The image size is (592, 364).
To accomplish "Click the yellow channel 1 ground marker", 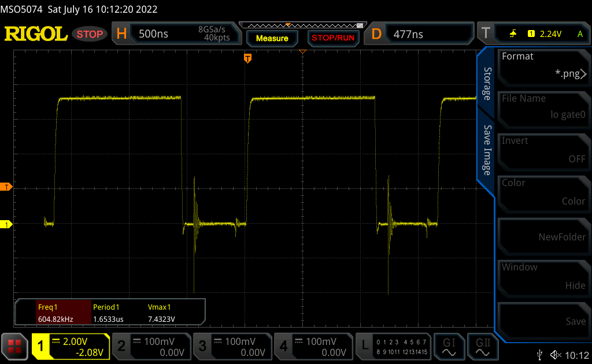I will 6,224.
